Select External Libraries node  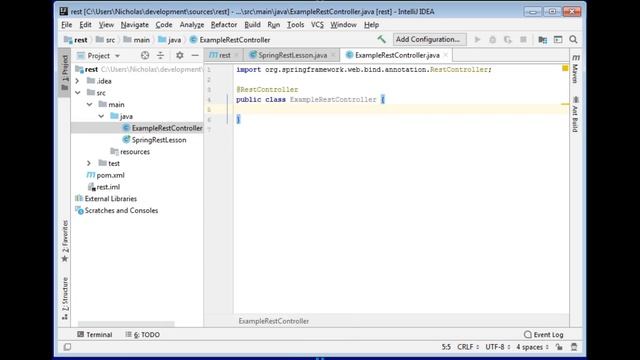pos(107,199)
